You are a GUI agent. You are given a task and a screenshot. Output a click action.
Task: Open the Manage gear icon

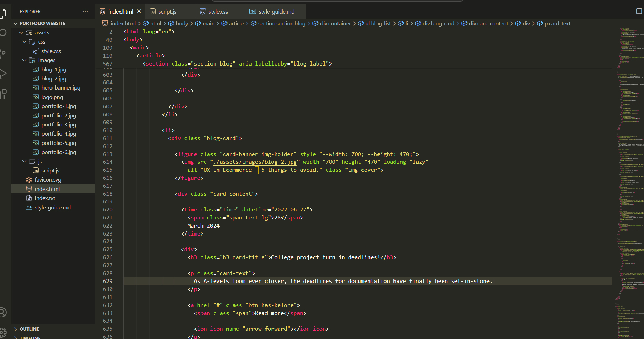pyautogui.click(x=3, y=332)
